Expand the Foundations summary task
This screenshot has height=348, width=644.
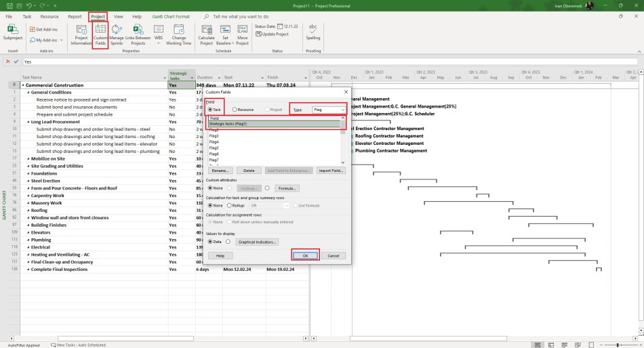[28, 173]
